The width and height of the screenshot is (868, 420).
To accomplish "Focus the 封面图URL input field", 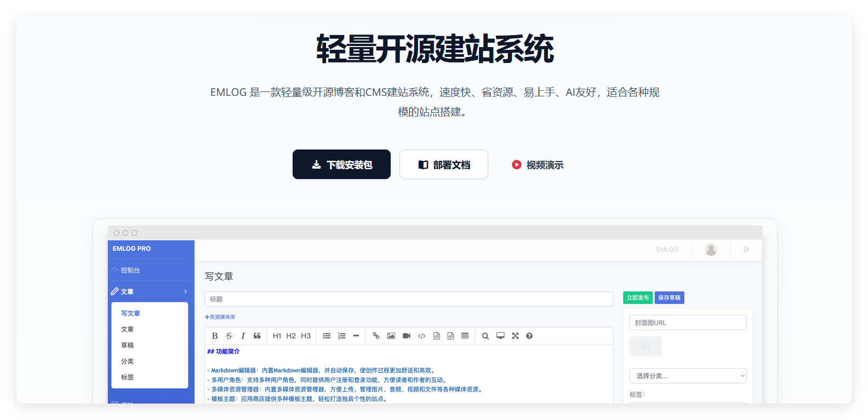I will point(688,323).
